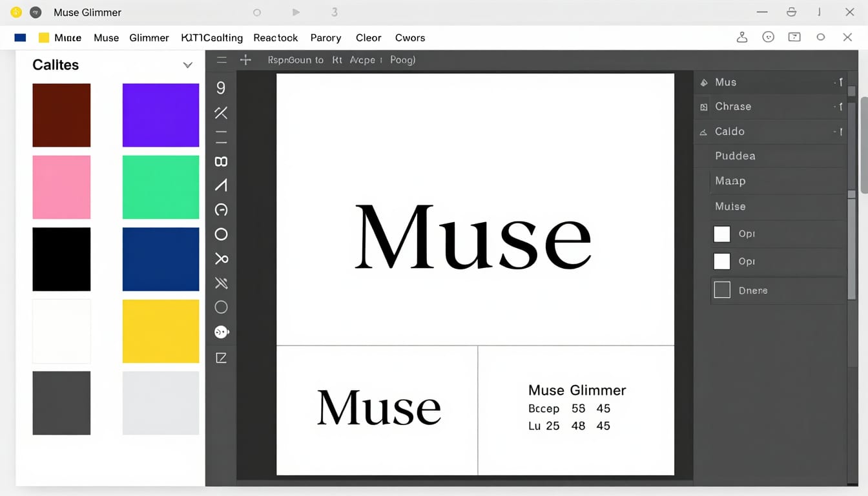Screen dimensions: 868x496
Task: Enable the Dnene checkbox
Action: tap(721, 290)
